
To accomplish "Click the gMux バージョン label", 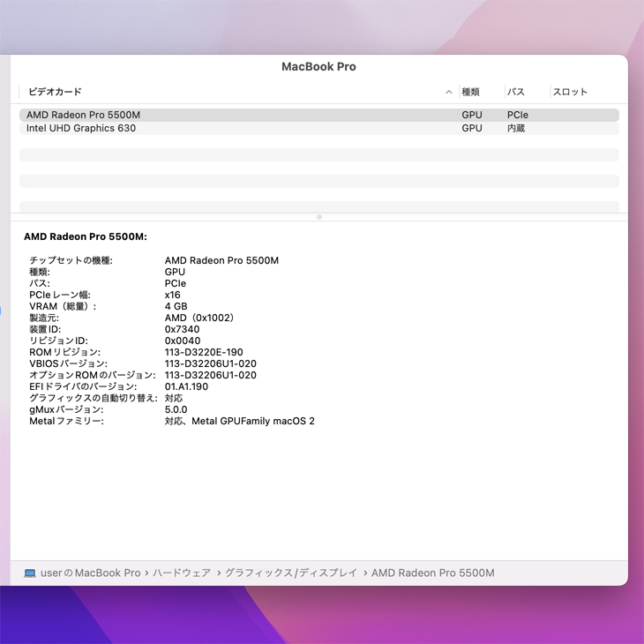I will 66,410.
